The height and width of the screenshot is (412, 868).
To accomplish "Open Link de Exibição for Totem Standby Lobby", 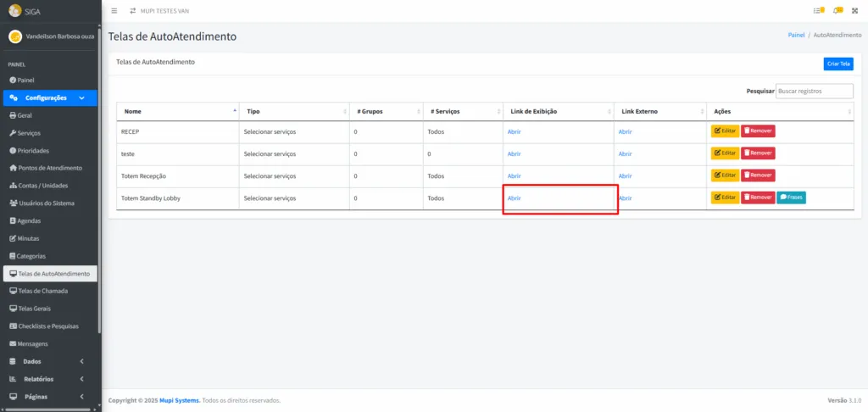I will 514,198.
